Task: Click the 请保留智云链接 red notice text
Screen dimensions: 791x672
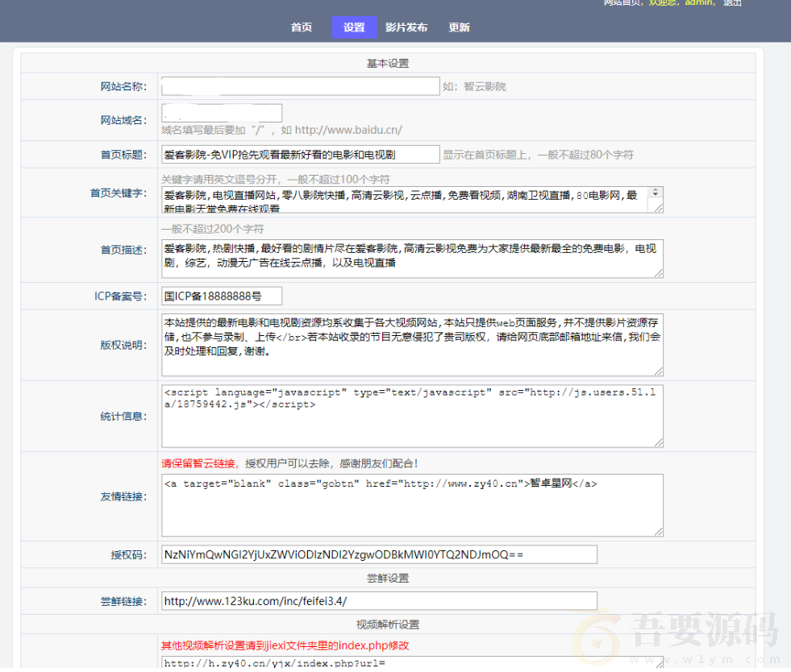Action: pyautogui.click(x=200, y=463)
